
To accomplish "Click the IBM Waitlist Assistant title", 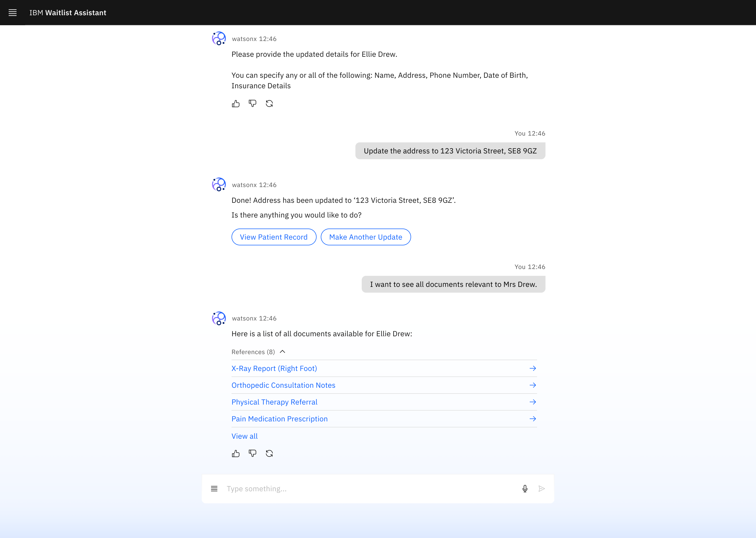I will coord(68,13).
